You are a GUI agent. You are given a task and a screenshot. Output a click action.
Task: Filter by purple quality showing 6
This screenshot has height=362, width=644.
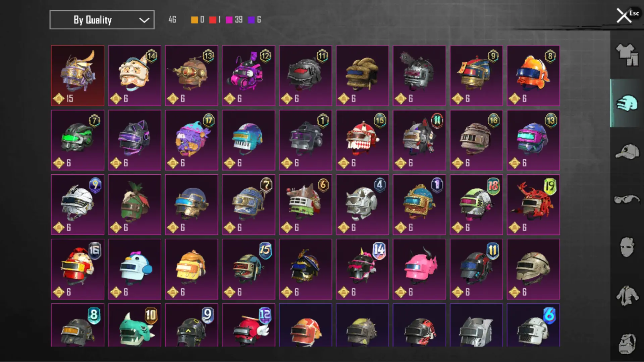click(255, 20)
